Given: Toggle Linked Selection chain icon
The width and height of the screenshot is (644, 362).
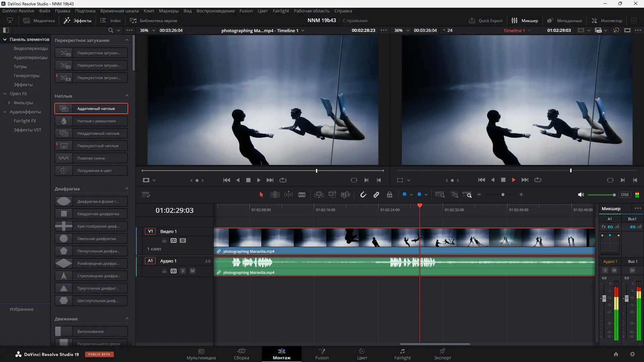Looking at the screenshot, I should click(x=376, y=195).
